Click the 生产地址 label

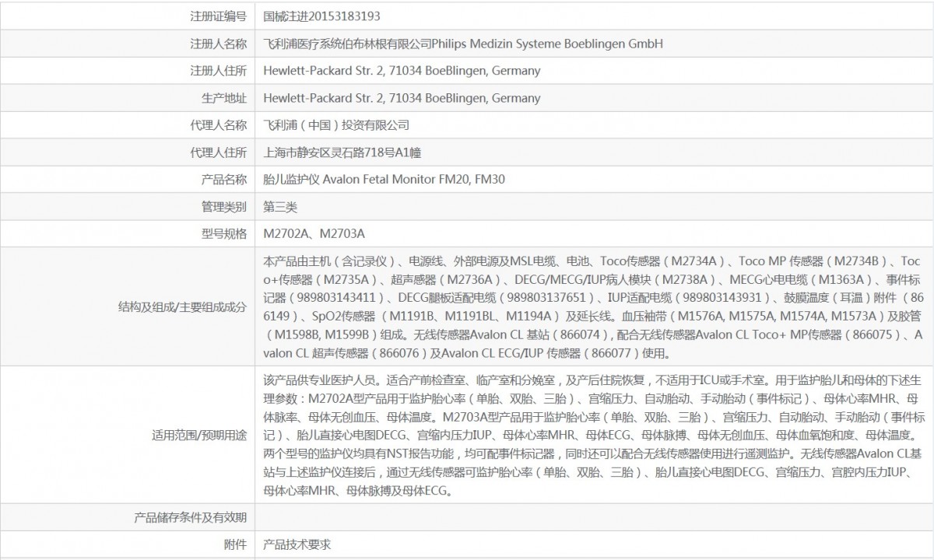(x=223, y=98)
